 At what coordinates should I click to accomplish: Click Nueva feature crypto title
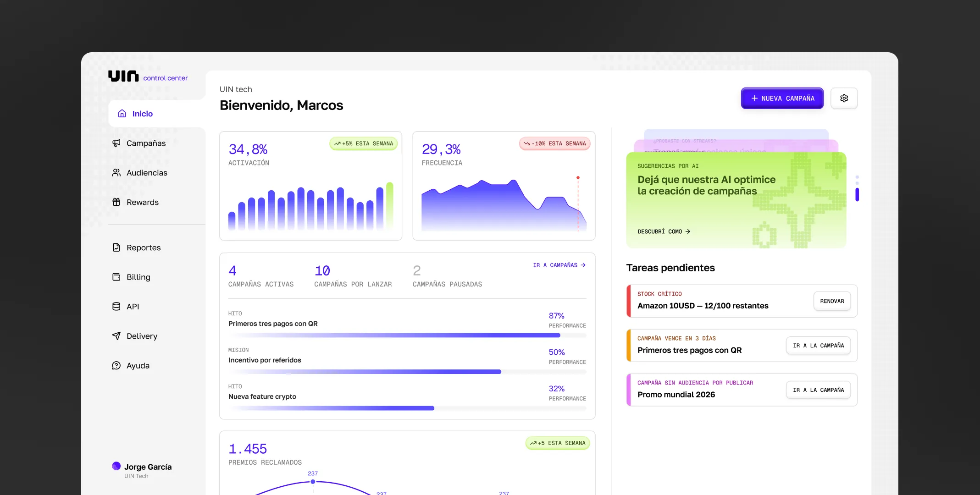[262, 396]
